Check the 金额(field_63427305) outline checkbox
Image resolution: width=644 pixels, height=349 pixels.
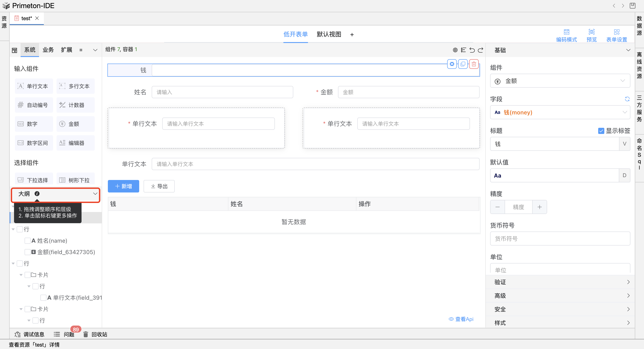(27, 252)
